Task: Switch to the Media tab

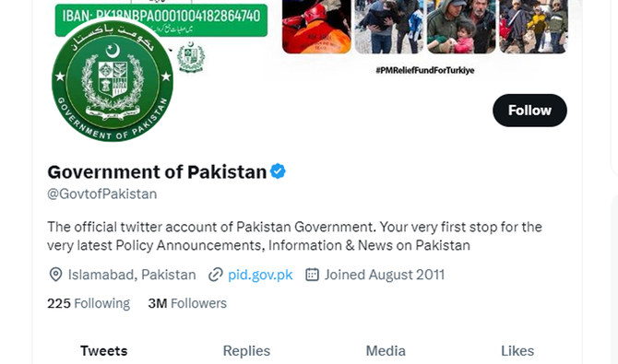Action: [386, 350]
